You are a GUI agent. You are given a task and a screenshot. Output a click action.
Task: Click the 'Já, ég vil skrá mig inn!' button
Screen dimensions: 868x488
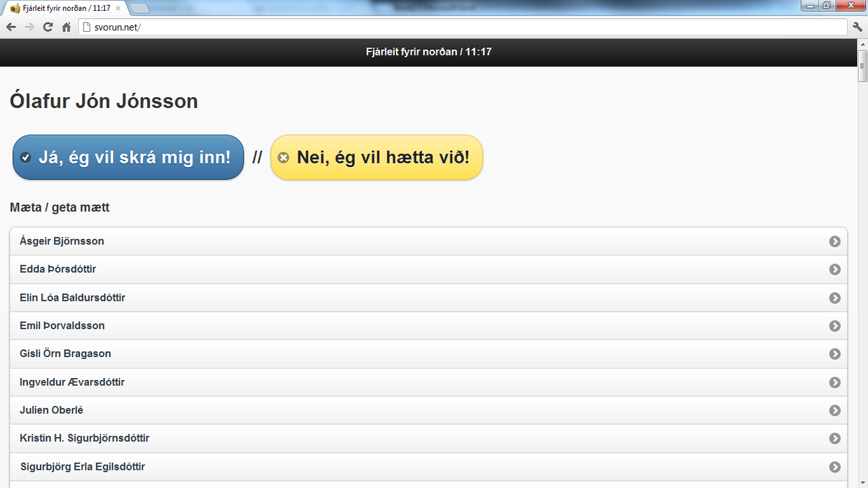click(128, 157)
